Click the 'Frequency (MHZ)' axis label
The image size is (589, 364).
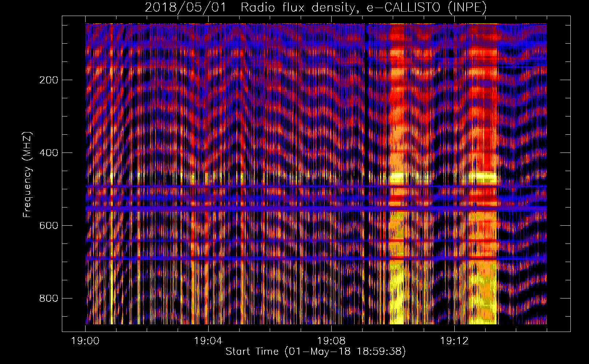pos(27,175)
